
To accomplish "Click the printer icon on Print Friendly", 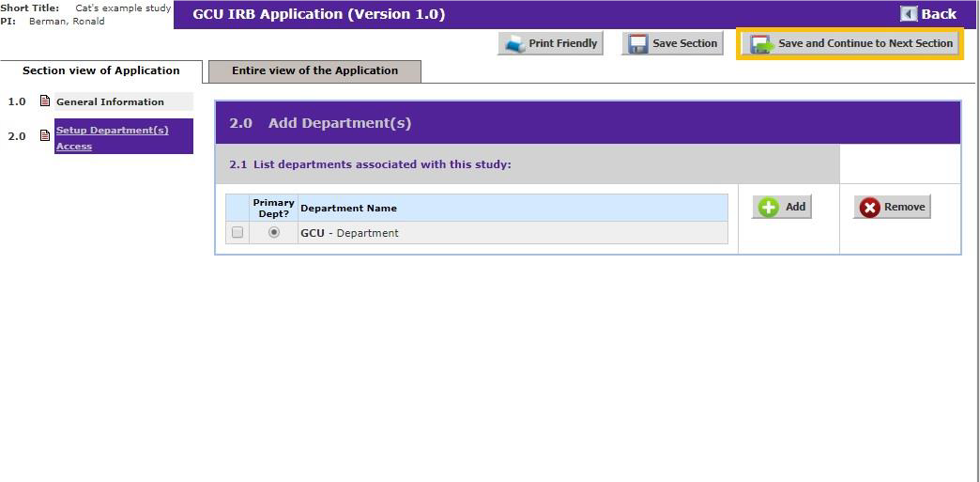I will pyautogui.click(x=514, y=44).
